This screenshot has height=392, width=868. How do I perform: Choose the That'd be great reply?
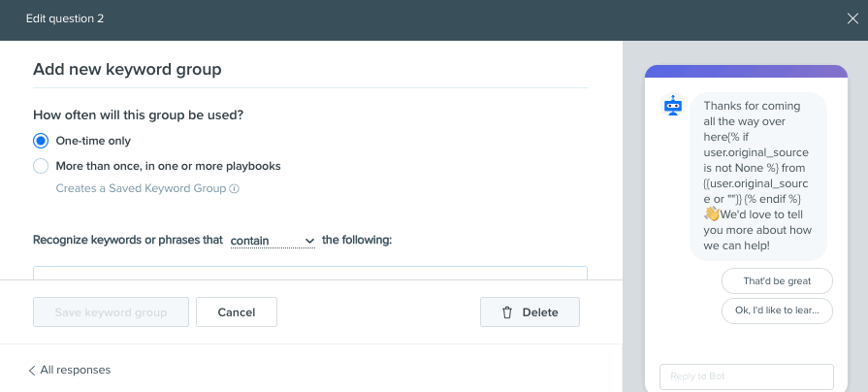(x=777, y=281)
